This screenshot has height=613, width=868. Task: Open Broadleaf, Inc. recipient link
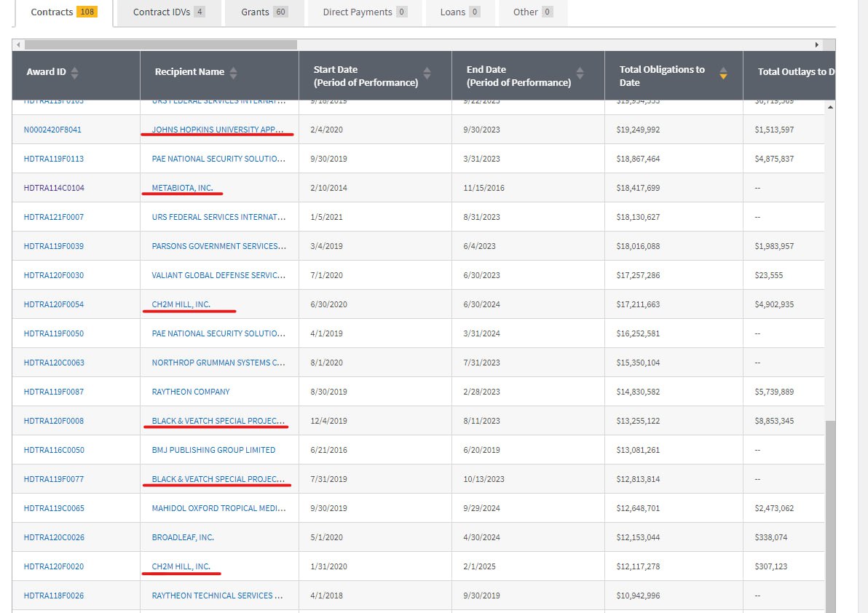183,538
